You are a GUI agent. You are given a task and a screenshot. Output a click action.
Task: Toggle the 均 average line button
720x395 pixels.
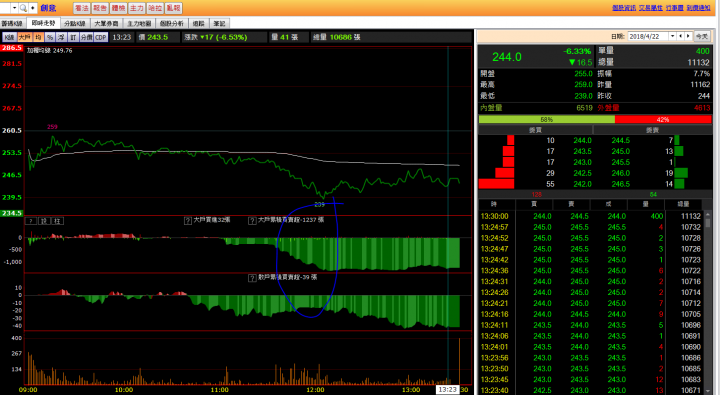coord(38,37)
